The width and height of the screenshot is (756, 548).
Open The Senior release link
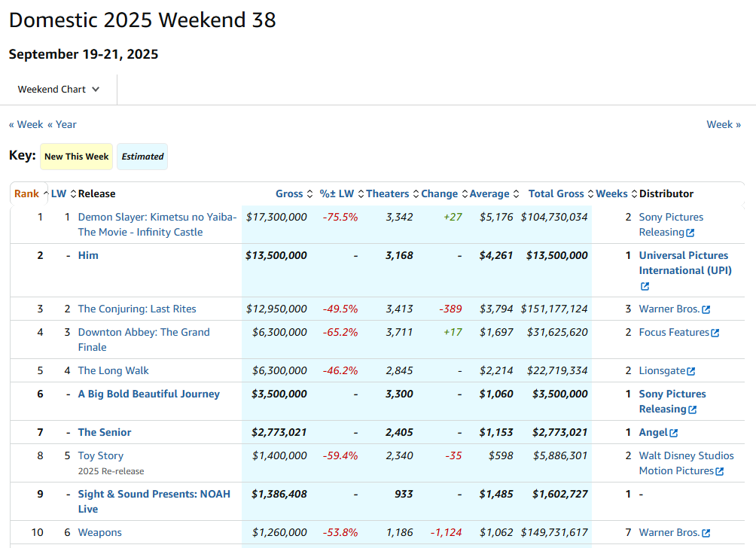tap(105, 432)
